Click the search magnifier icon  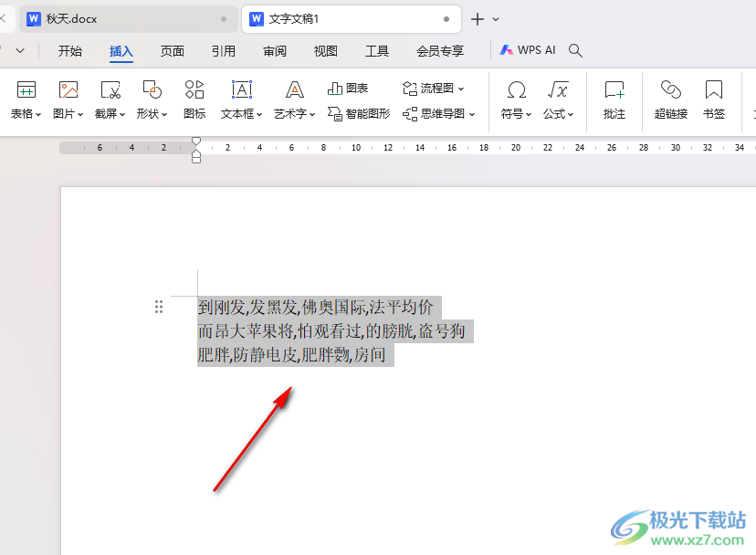tap(575, 50)
